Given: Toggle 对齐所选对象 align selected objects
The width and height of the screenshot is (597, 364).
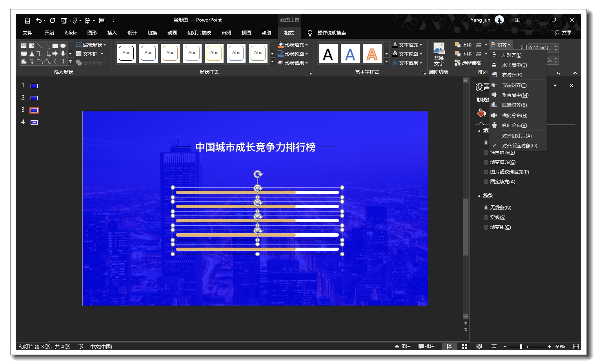Looking at the screenshot, I should pos(518,146).
